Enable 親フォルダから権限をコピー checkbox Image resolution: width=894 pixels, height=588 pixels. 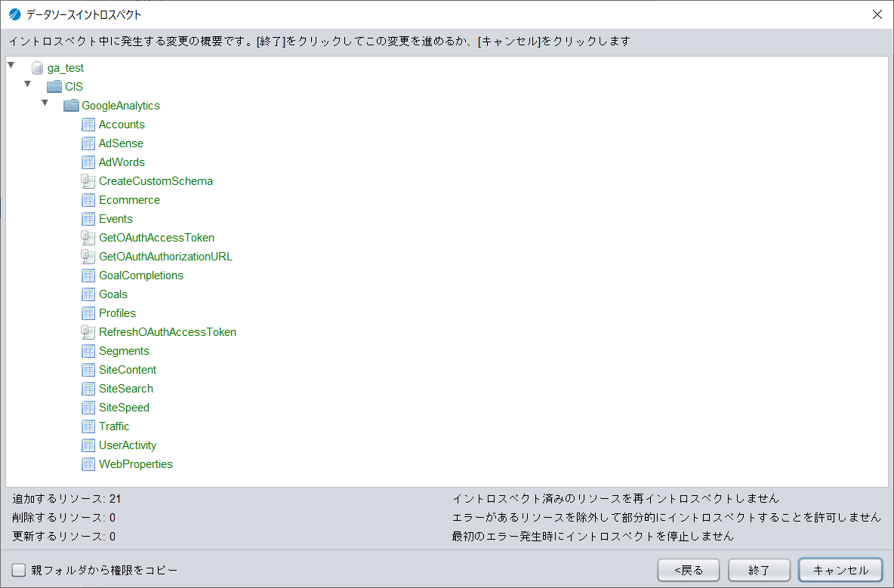tap(19, 570)
